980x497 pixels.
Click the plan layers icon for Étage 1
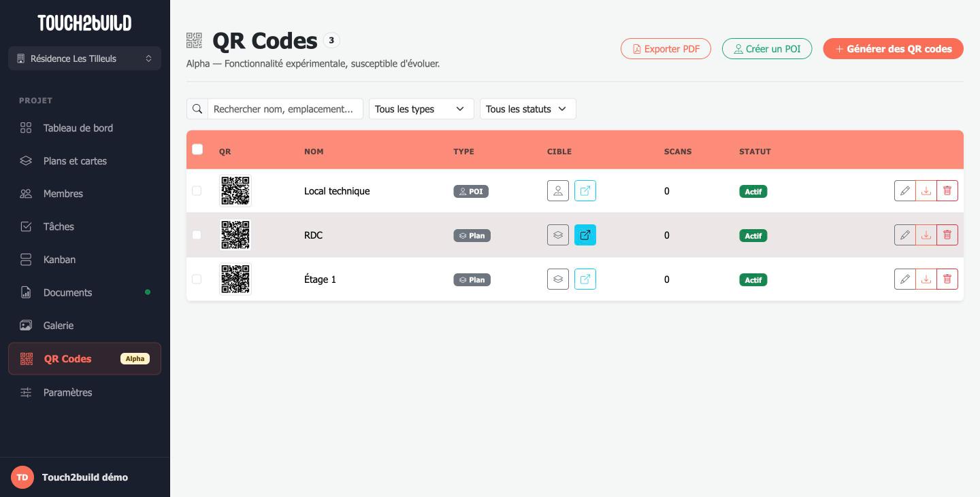point(558,279)
